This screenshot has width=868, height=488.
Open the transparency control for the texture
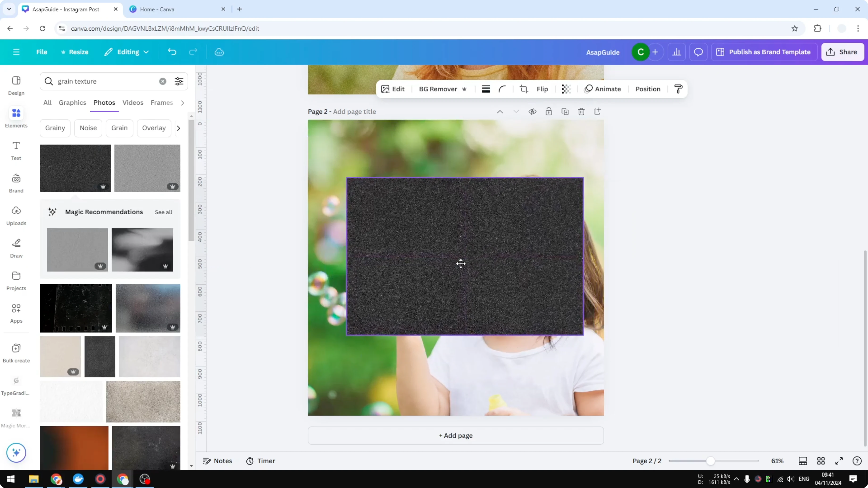coord(566,89)
